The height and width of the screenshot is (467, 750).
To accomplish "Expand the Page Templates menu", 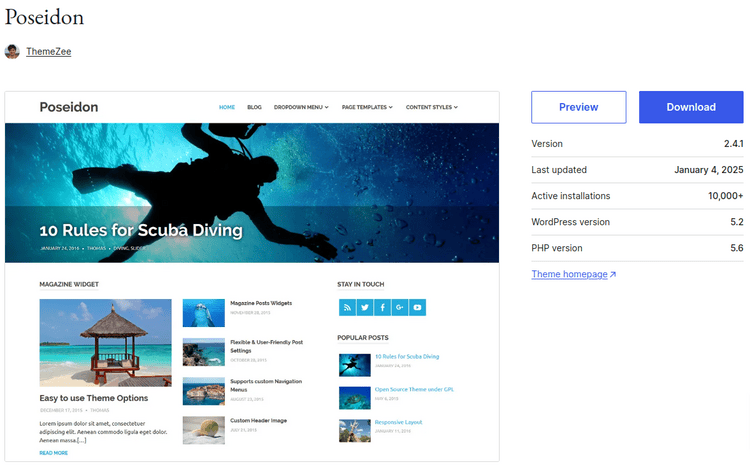I will pos(366,107).
